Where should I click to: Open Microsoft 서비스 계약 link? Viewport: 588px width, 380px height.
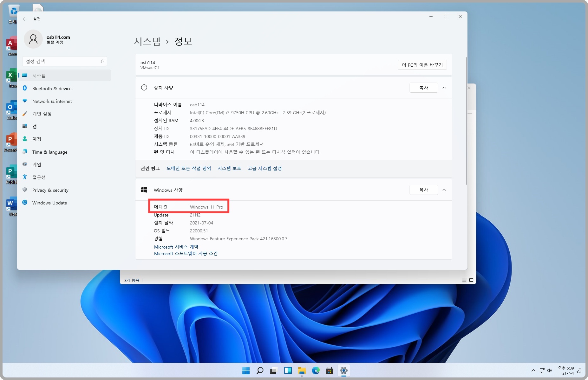pyautogui.click(x=176, y=247)
